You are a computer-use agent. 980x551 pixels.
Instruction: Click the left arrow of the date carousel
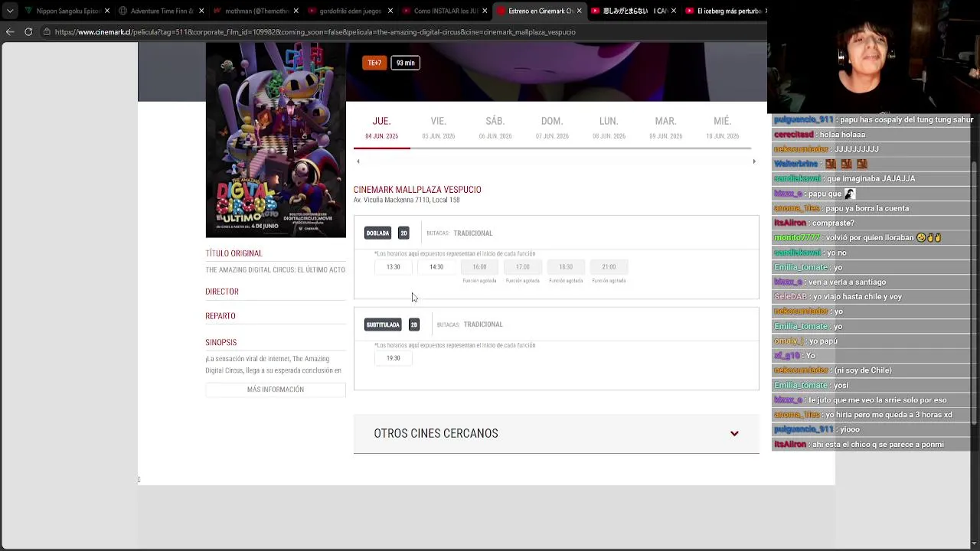pyautogui.click(x=358, y=161)
